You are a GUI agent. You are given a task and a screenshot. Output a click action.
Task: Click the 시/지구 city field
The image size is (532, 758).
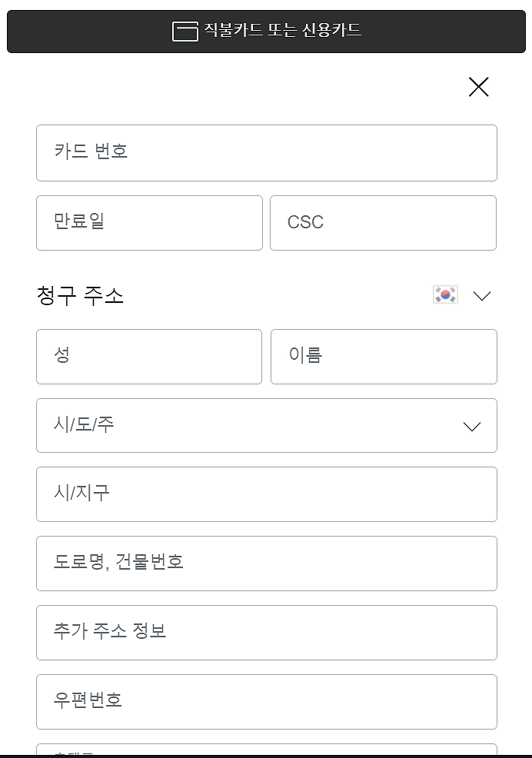coord(267,494)
